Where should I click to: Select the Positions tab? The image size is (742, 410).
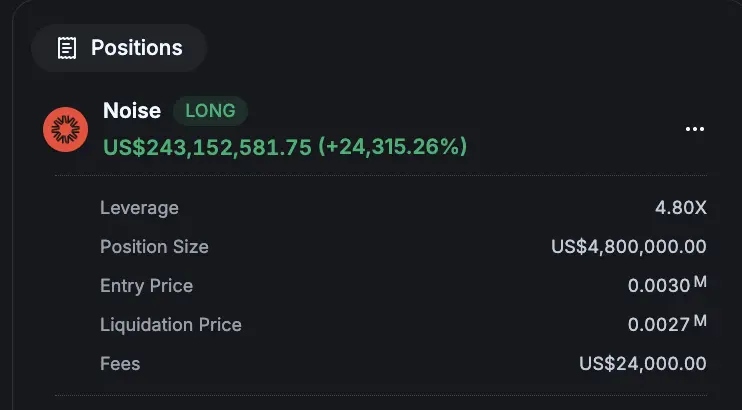pos(119,48)
